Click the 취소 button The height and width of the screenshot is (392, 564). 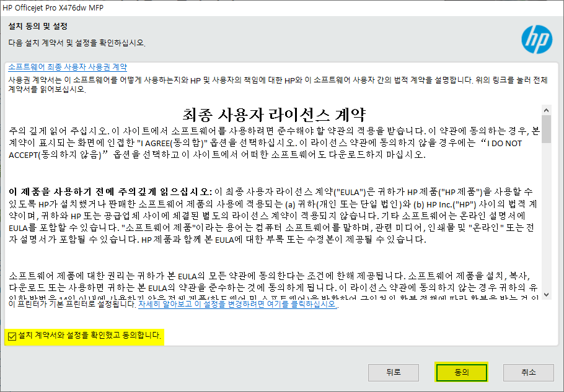[529, 372]
